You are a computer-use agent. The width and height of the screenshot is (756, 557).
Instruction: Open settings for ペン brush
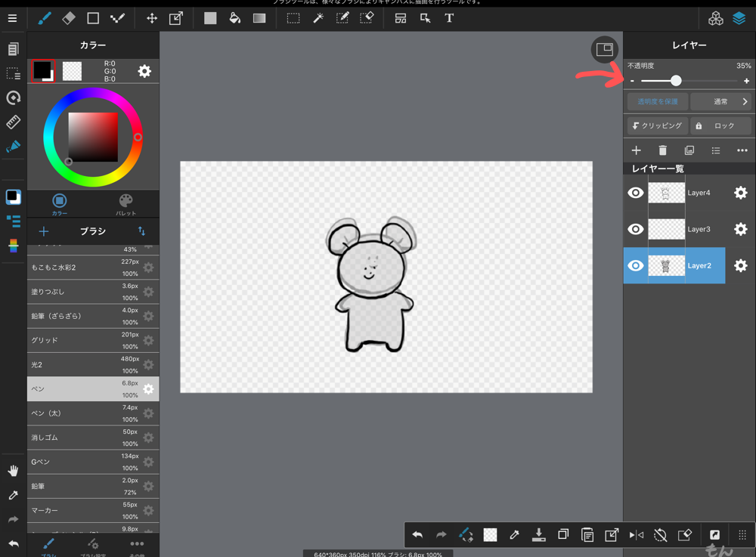coord(148,388)
